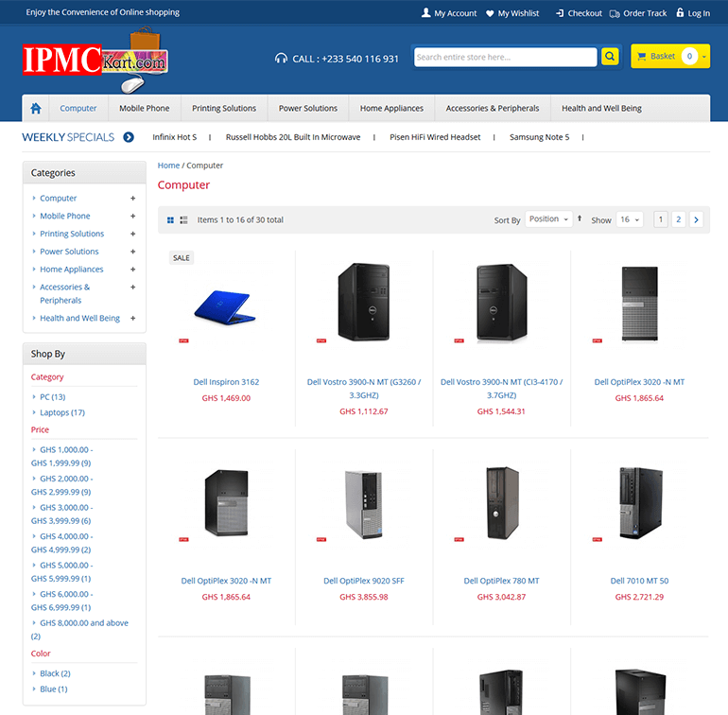The width and height of the screenshot is (728, 715).
Task: Switch to list view icon
Action: pyautogui.click(x=183, y=219)
